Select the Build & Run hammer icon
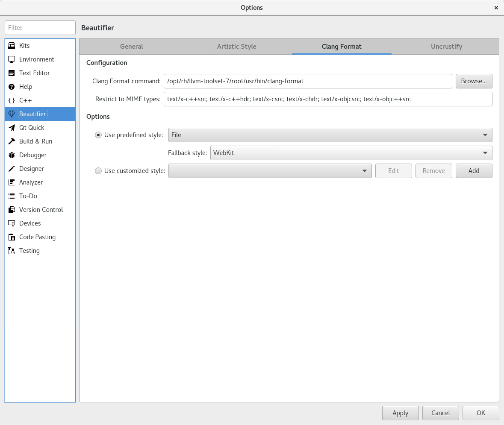 point(12,141)
